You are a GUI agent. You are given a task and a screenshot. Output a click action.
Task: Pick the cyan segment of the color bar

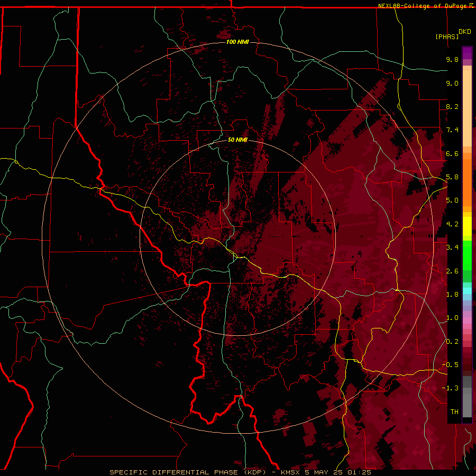tap(467, 291)
